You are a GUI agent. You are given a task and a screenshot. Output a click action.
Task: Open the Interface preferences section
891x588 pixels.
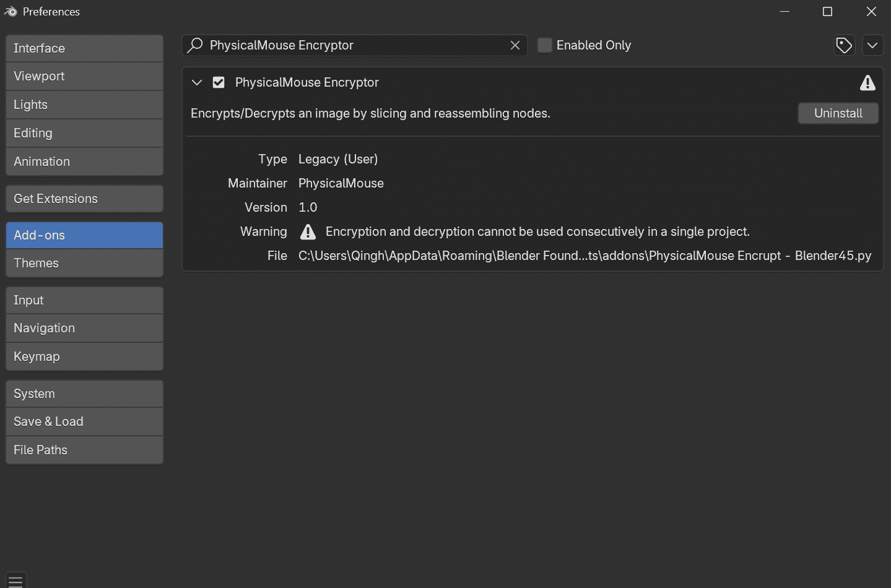pyautogui.click(x=84, y=48)
